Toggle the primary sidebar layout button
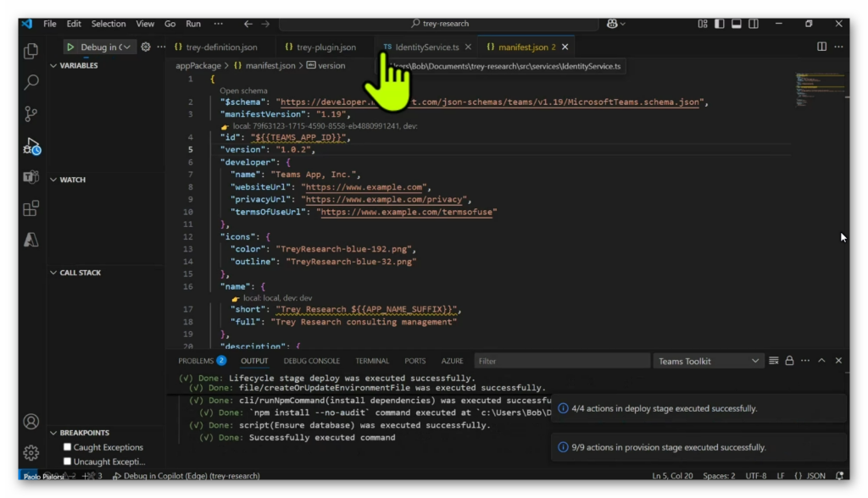This screenshot has width=868, height=498. tap(719, 24)
